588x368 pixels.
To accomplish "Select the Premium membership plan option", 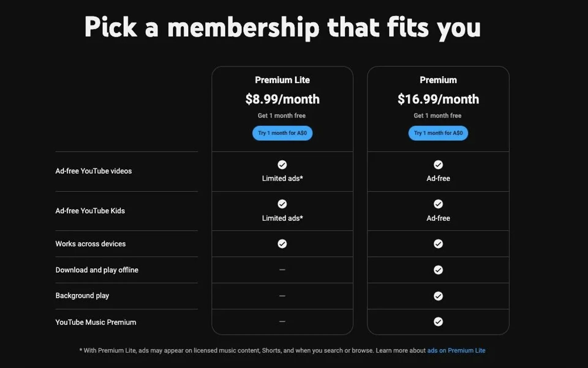I will [x=438, y=133].
